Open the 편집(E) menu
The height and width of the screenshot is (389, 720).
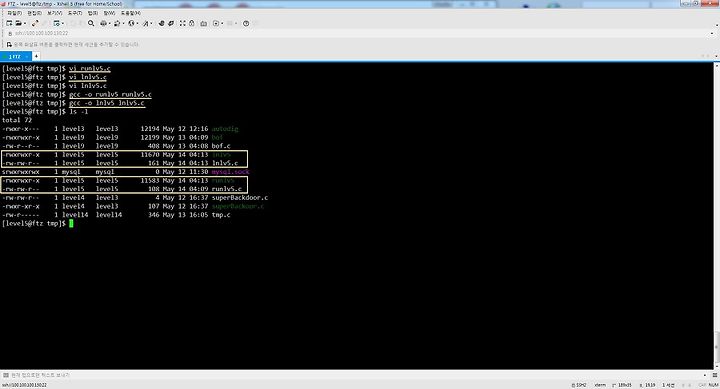coord(34,13)
